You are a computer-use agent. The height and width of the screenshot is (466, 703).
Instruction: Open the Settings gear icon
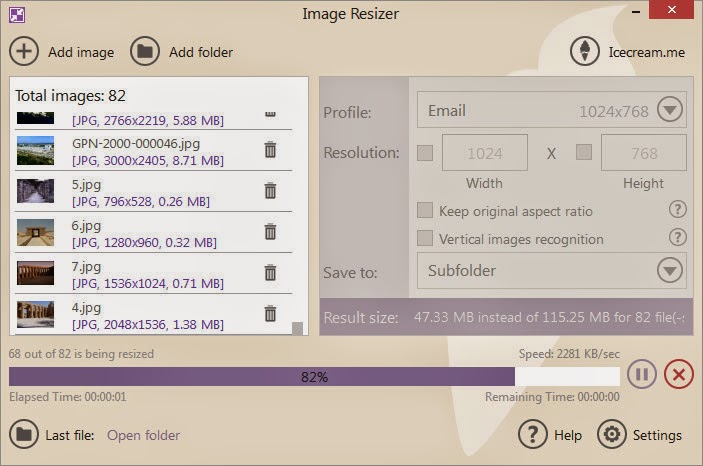point(612,434)
